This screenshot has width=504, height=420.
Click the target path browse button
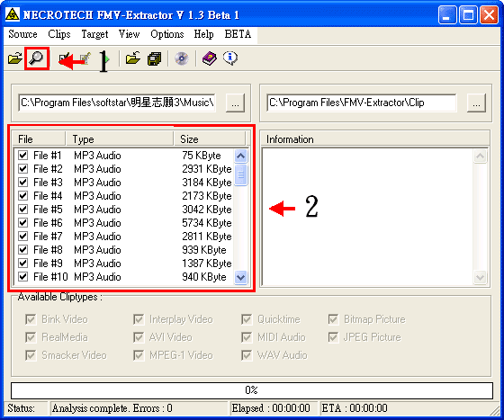pos(476,103)
